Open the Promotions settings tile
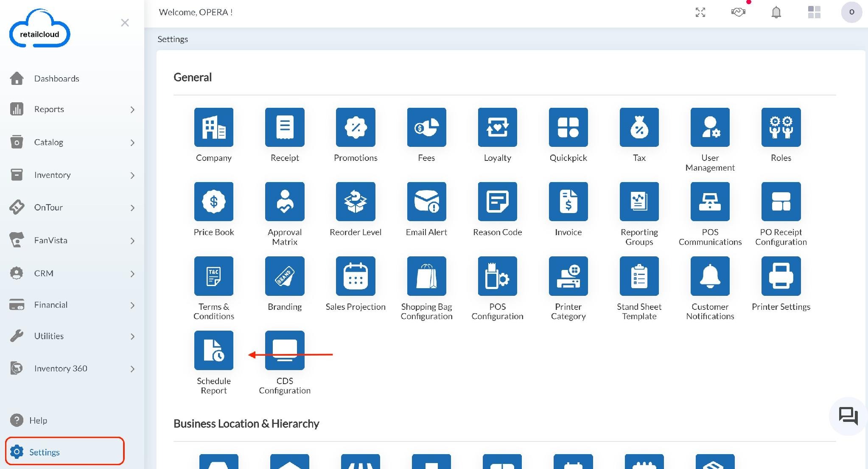Image resolution: width=868 pixels, height=469 pixels. coord(356,127)
